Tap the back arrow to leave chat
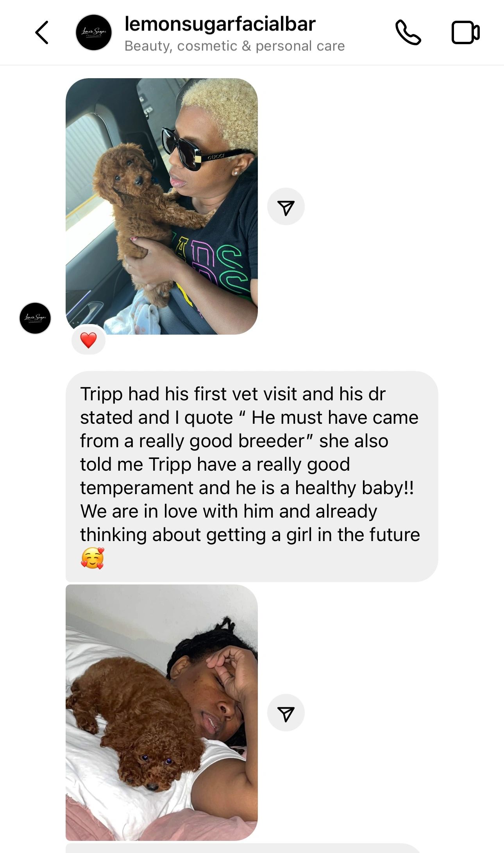This screenshot has height=853, width=504. click(42, 32)
